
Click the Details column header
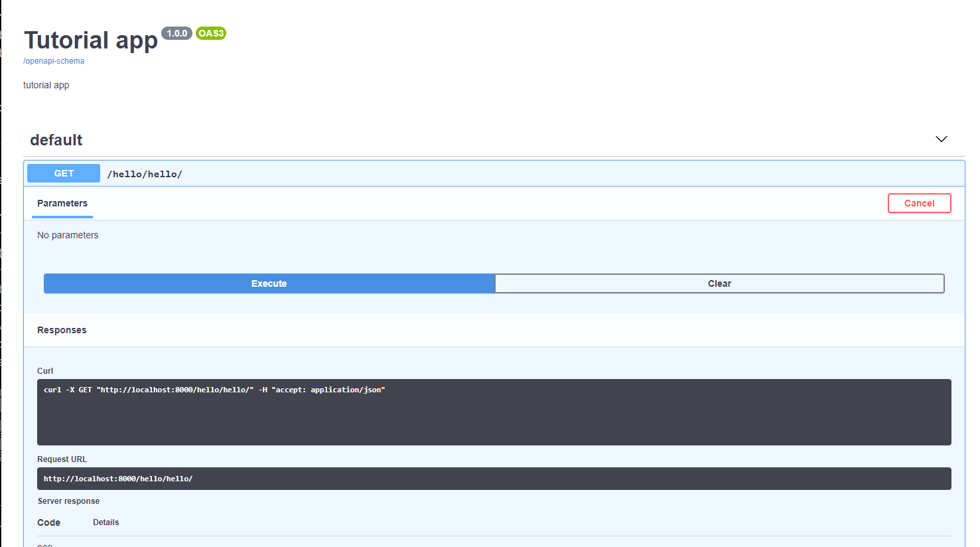coord(106,522)
